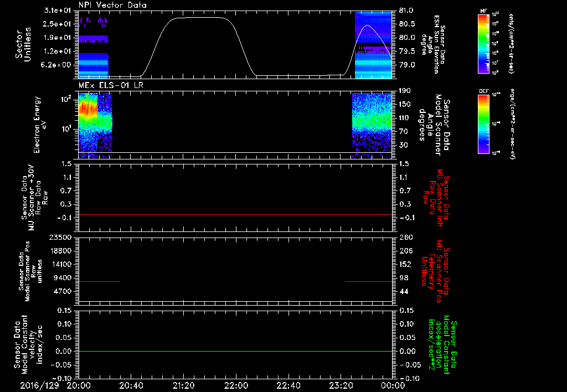Click the 81.0 elevation axis value
This screenshot has width=567, height=392.
[406, 11]
